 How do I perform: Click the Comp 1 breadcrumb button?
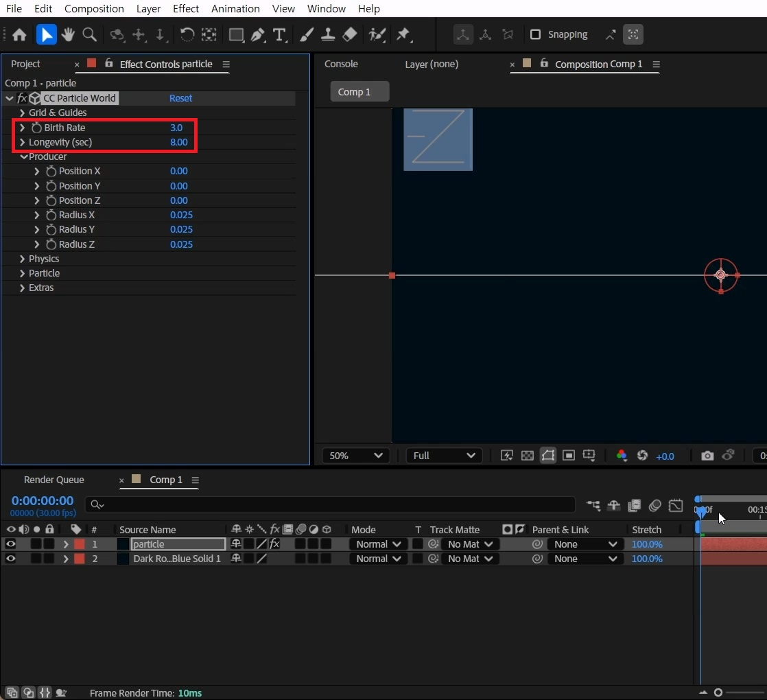pos(359,92)
